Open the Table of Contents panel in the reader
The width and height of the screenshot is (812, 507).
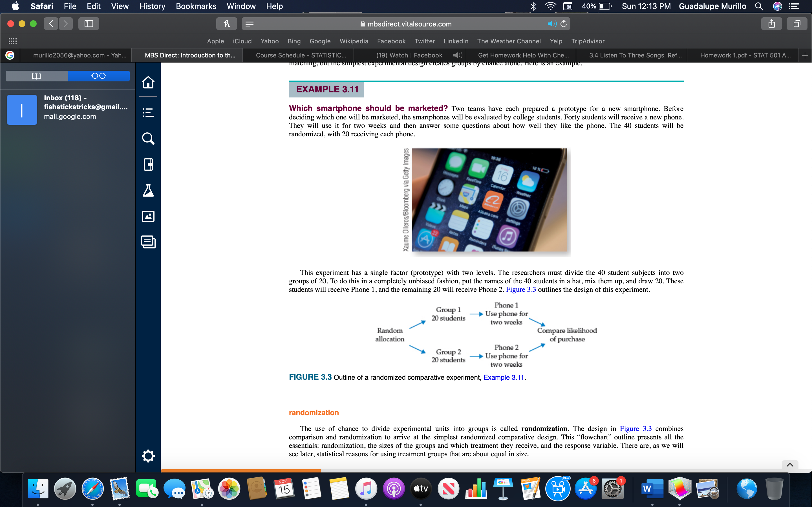tap(149, 112)
